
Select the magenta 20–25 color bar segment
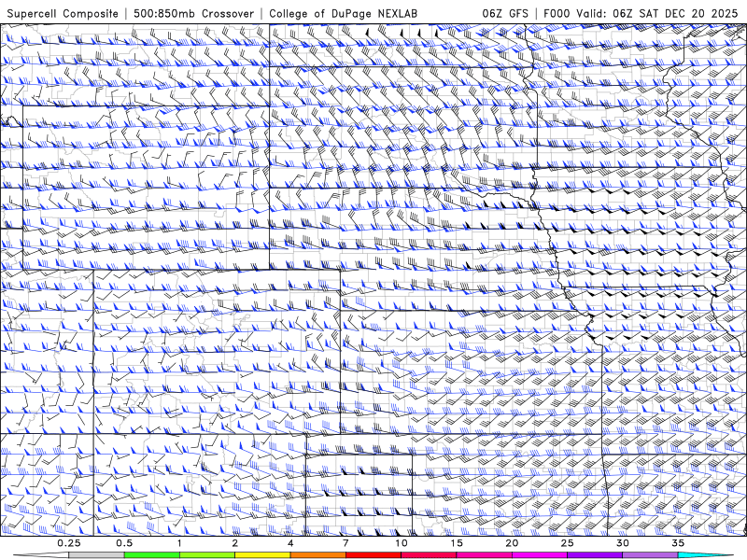tap(540, 555)
